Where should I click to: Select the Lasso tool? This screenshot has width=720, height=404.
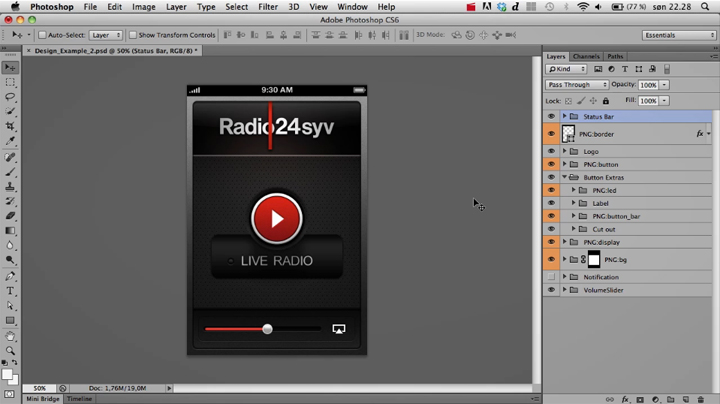[10, 97]
